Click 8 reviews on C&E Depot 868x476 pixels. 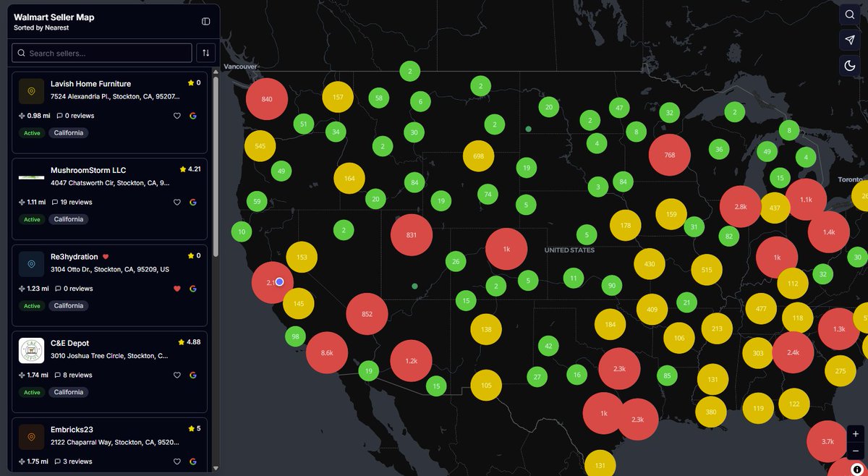pyautogui.click(x=75, y=375)
